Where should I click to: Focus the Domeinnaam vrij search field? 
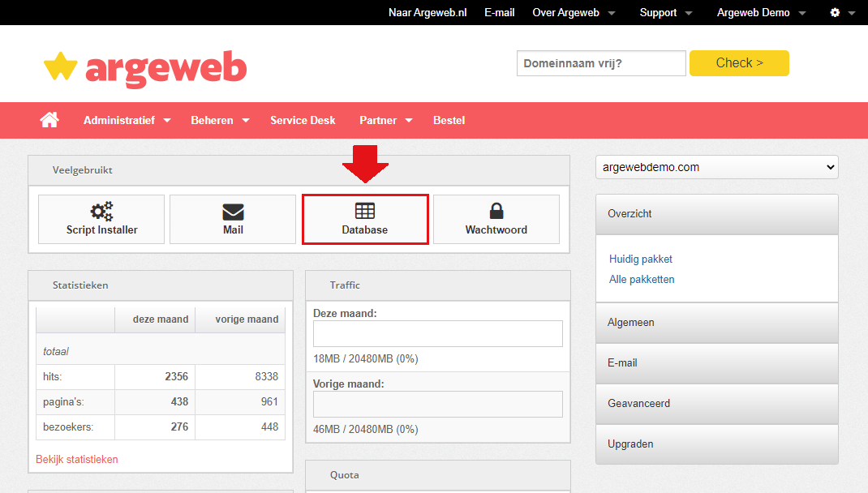[601, 63]
